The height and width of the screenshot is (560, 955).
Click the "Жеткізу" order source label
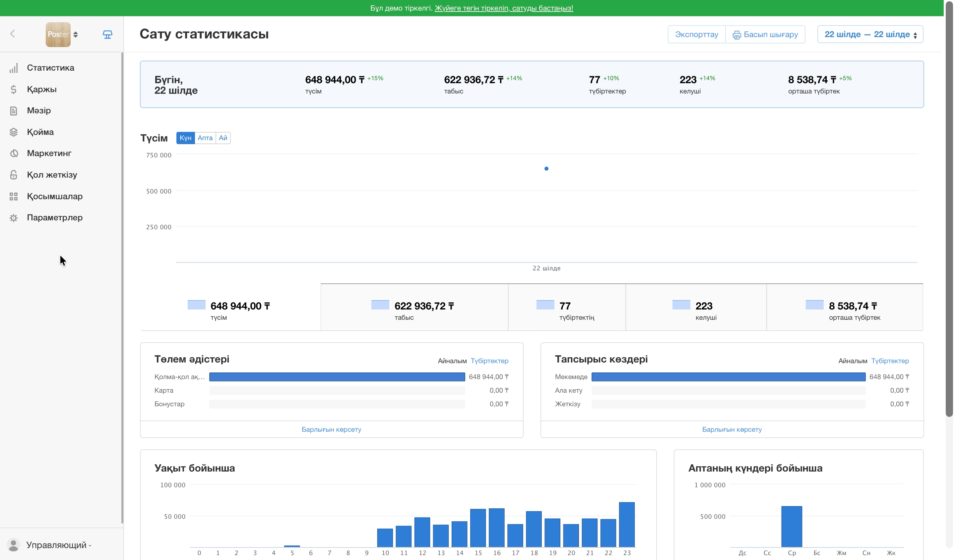coord(567,404)
